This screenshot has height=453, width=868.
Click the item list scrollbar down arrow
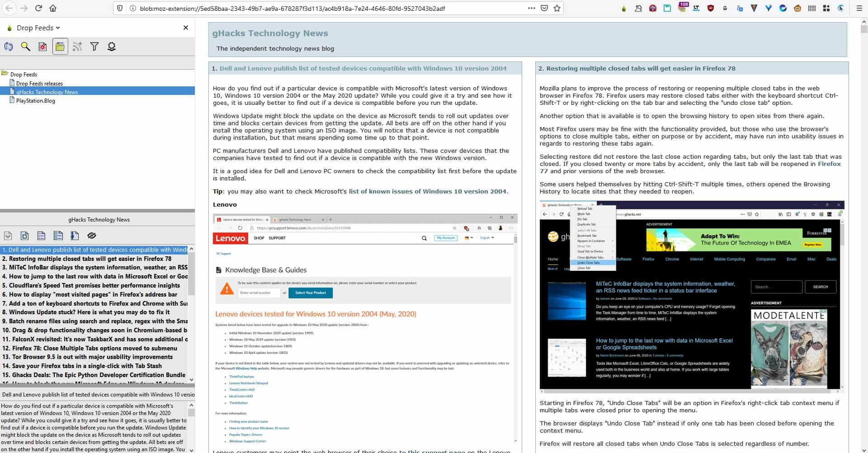[x=191, y=380]
